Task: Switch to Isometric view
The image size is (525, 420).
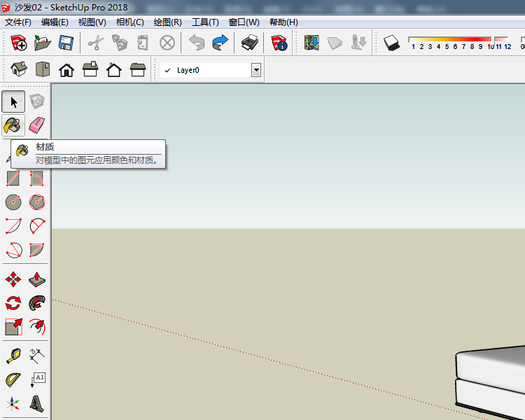Action: (x=20, y=70)
